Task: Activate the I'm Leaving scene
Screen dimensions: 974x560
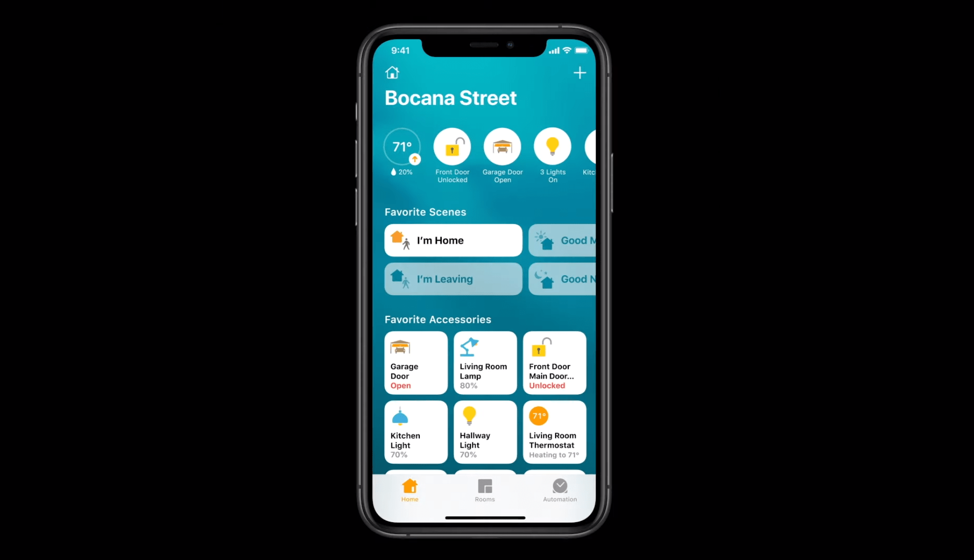Action: (x=452, y=279)
